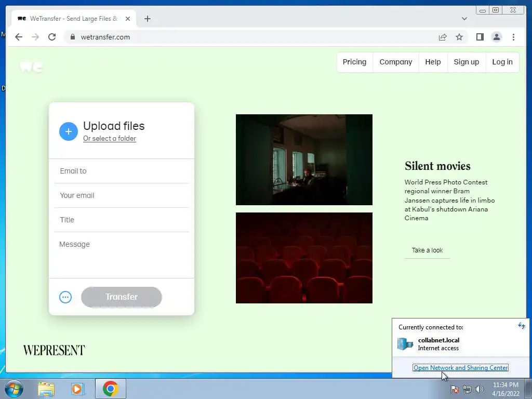This screenshot has width=532, height=399.
Task: Click the red cinema seats photo
Action: pyautogui.click(x=304, y=258)
